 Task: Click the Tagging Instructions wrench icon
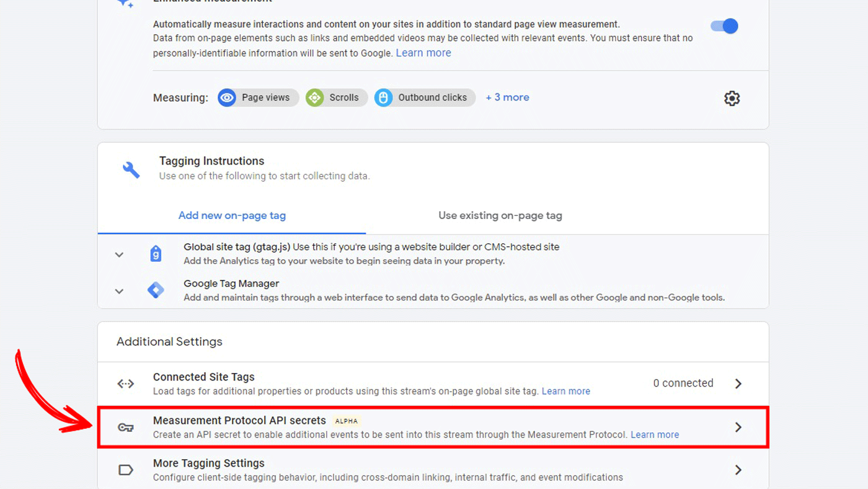pyautogui.click(x=131, y=169)
